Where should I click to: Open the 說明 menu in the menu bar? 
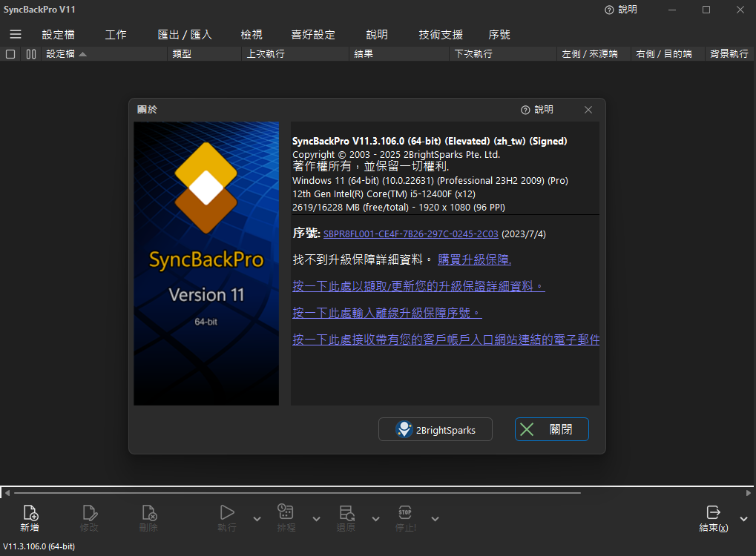click(x=377, y=35)
